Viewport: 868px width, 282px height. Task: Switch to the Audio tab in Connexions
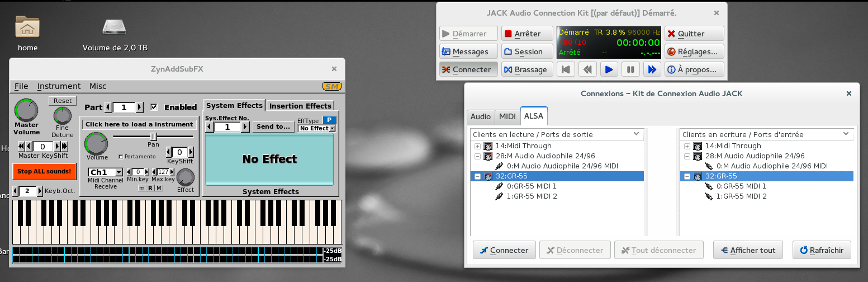pos(481,116)
